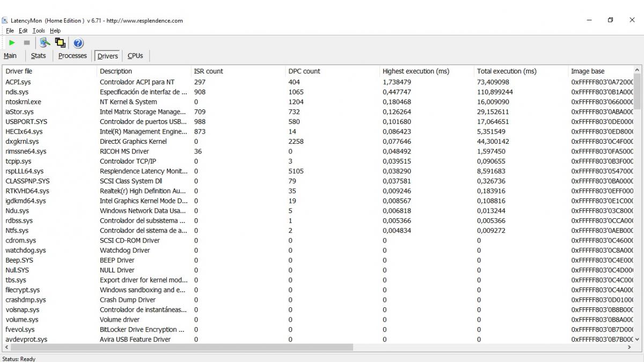Select the crashdmp.sys row
644x362 pixels.
(318, 300)
